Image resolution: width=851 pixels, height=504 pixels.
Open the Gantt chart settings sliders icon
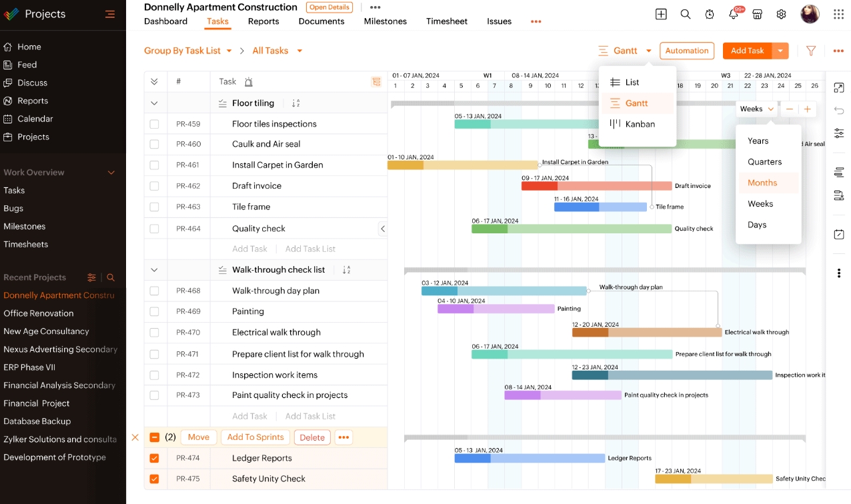point(839,133)
